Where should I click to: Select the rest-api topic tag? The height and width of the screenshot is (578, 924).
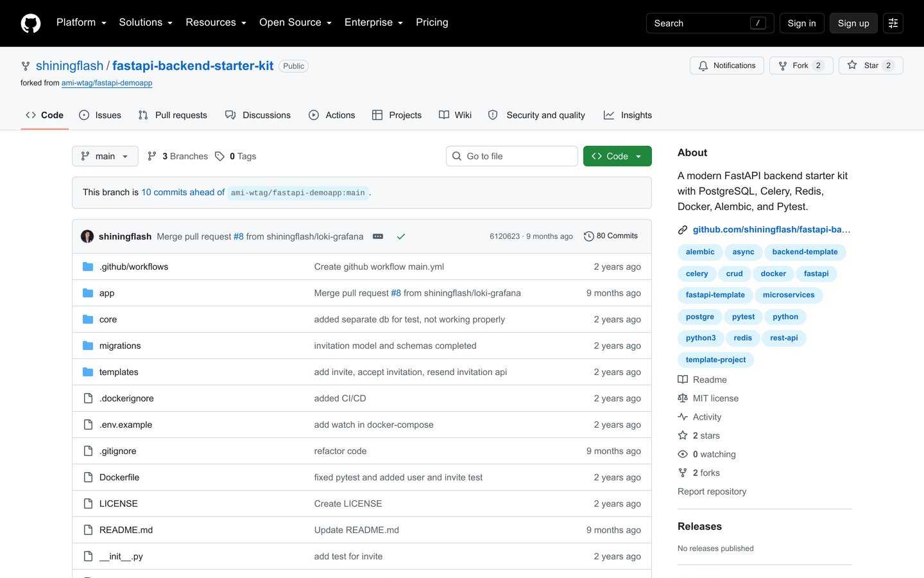pyautogui.click(x=784, y=338)
